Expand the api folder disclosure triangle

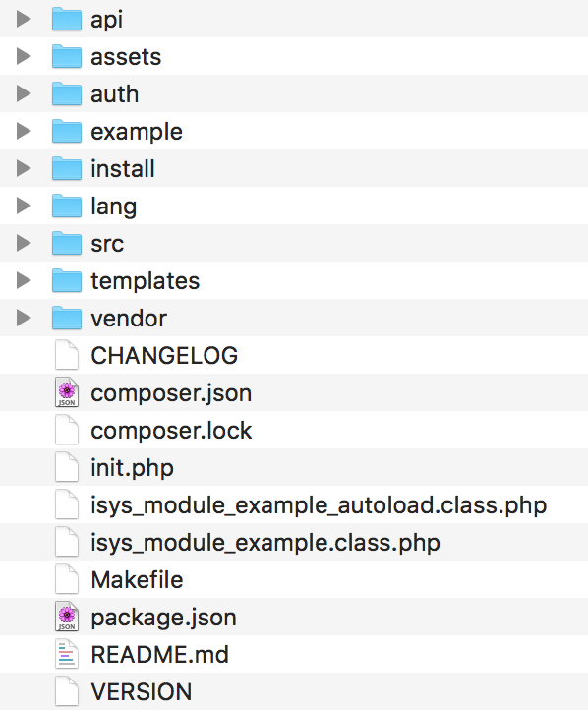[24, 19]
